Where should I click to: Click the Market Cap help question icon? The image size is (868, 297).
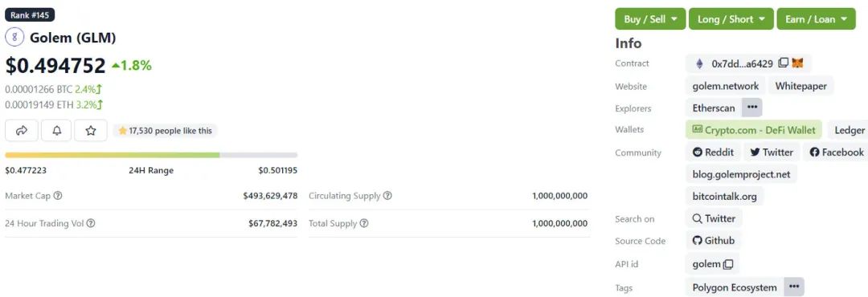tap(58, 196)
